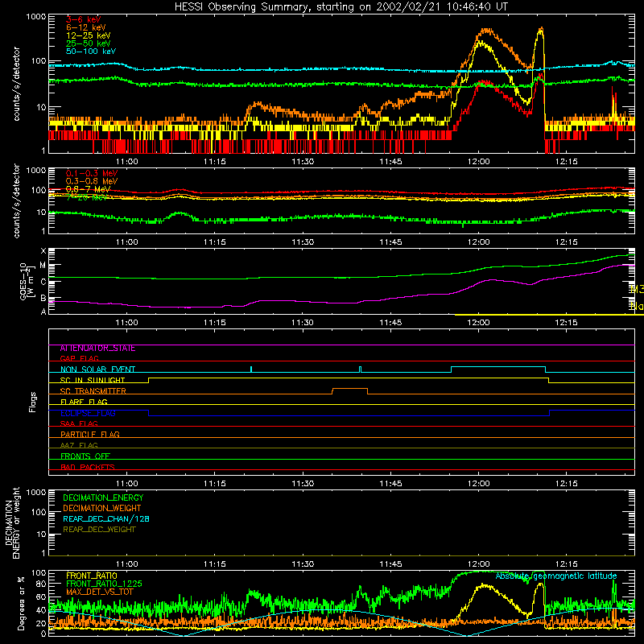Click the 11:15 tick under the GOES panel
This screenshot has width=644, height=644.
pyautogui.click(x=215, y=323)
